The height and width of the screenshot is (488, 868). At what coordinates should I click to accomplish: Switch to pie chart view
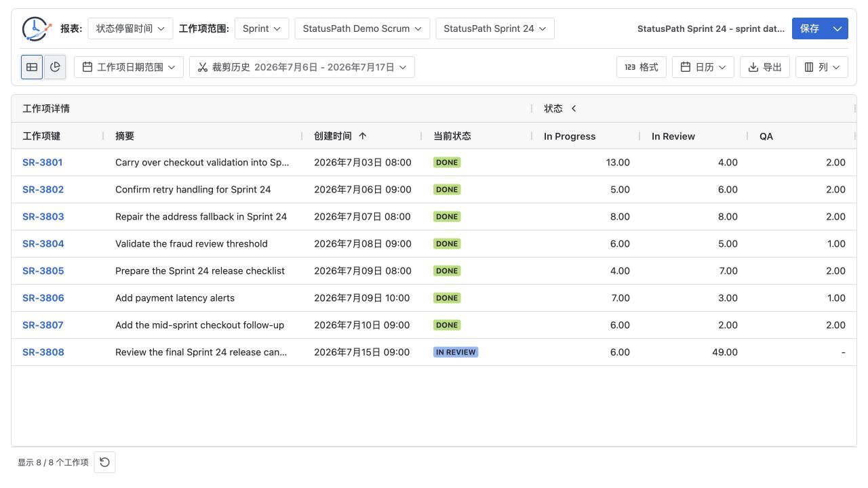coord(55,67)
